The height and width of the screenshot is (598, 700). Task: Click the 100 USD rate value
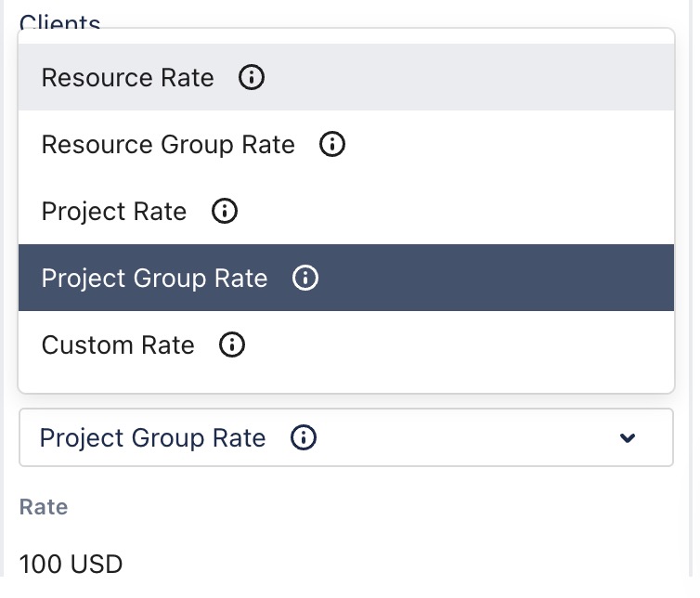(x=71, y=564)
